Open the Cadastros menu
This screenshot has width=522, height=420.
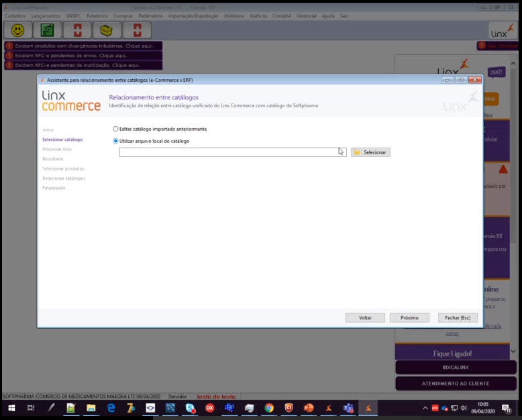[15, 16]
